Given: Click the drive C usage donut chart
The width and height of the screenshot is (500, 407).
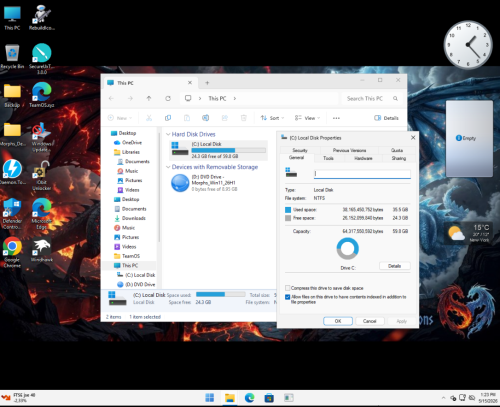Looking at the screenshot, I should (x=347, y=249).
